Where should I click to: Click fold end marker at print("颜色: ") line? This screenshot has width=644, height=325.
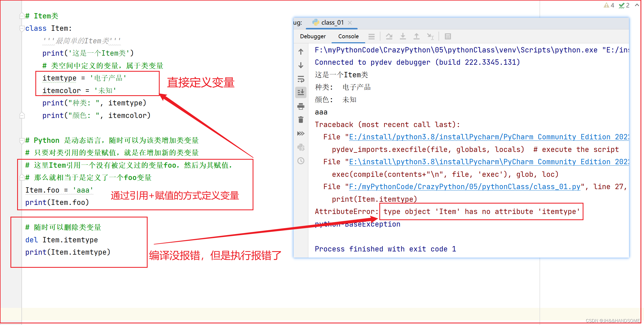tap(22, 116)
